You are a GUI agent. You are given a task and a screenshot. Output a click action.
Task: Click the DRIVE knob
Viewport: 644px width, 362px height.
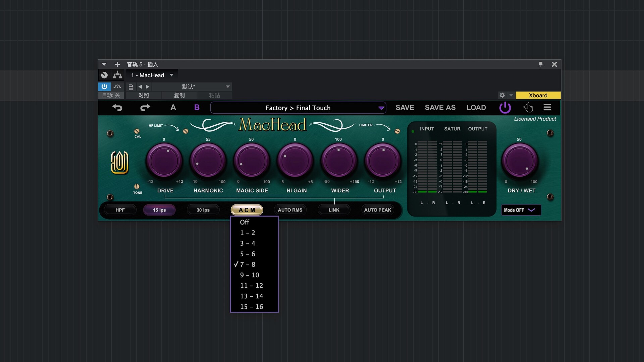(x=164, y=161)
